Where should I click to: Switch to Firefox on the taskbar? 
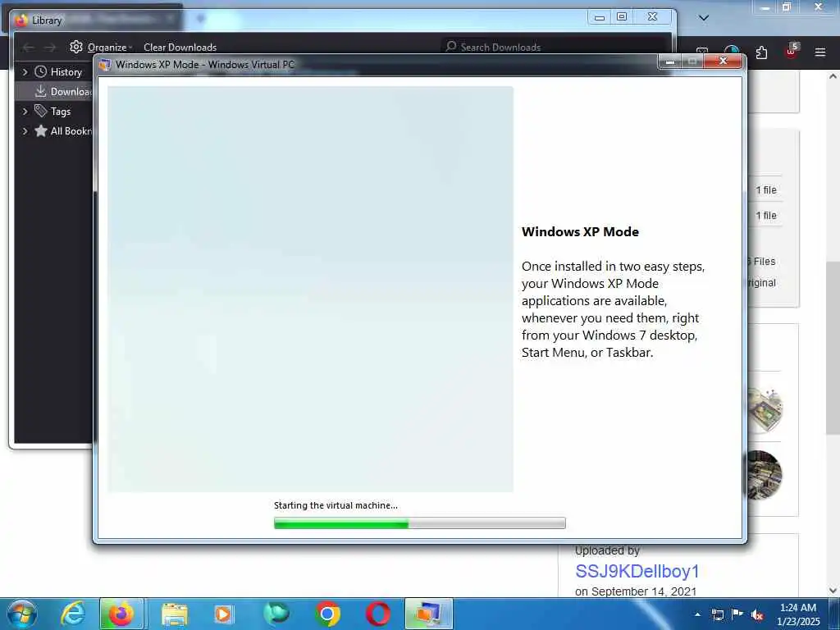(121, 614)
